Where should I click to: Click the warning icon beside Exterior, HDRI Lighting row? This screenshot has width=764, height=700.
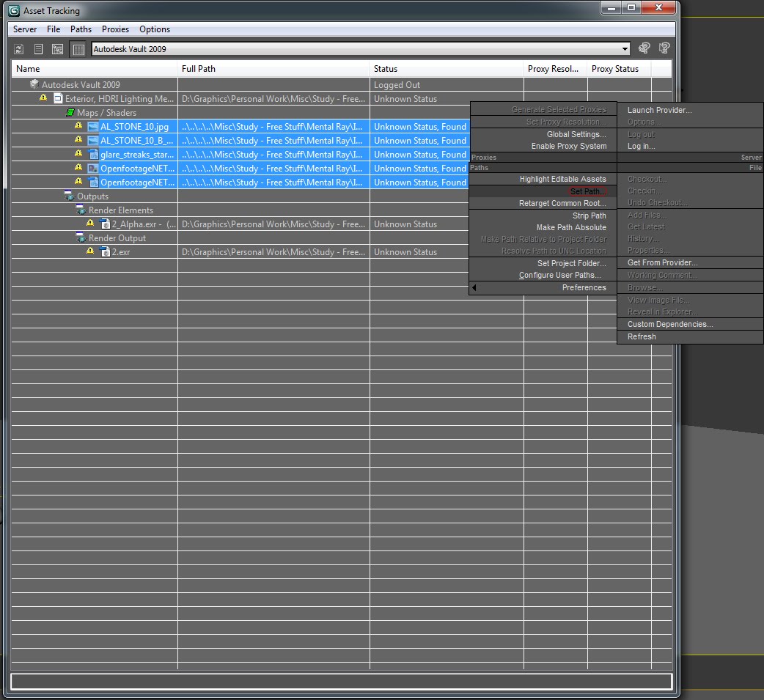click(43, 98)
